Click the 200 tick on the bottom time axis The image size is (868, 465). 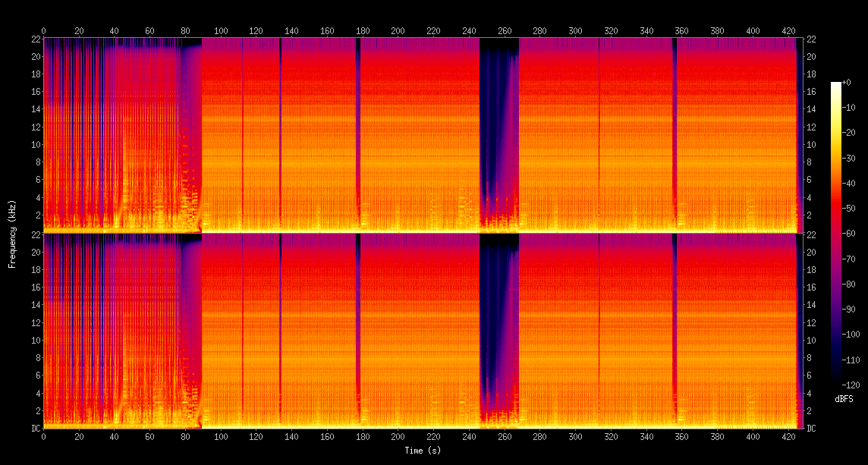click(x=398, y=436)
